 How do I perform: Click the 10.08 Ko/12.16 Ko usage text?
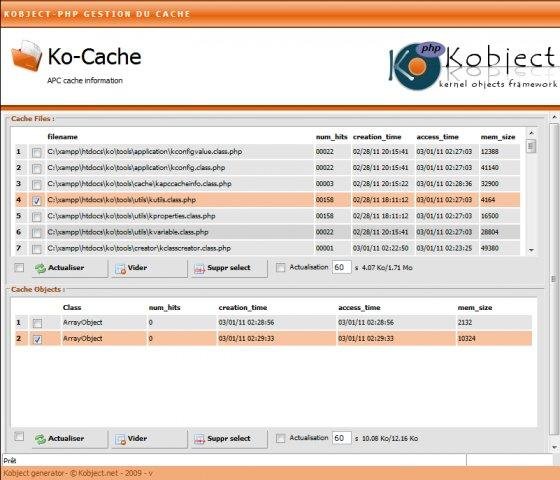pyautogui.click(x=390, y=438)
